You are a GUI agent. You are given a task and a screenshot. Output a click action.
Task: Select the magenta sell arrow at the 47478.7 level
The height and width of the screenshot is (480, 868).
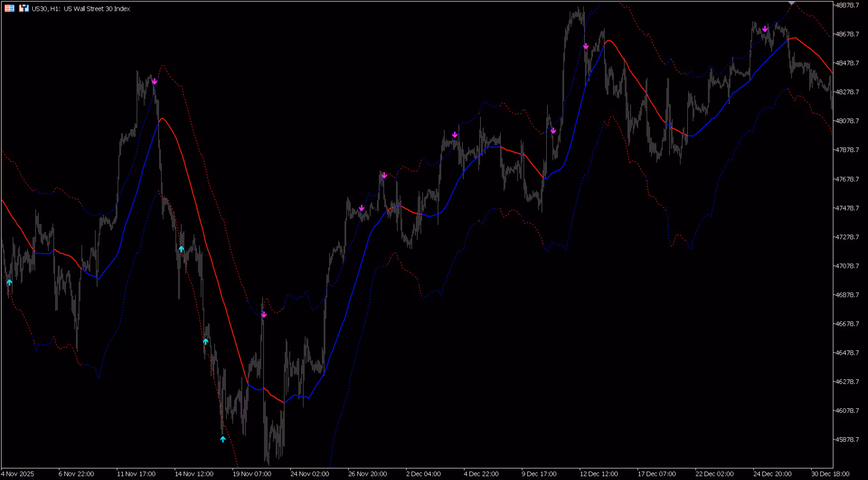pyautogui.click(x=362, y=208)
